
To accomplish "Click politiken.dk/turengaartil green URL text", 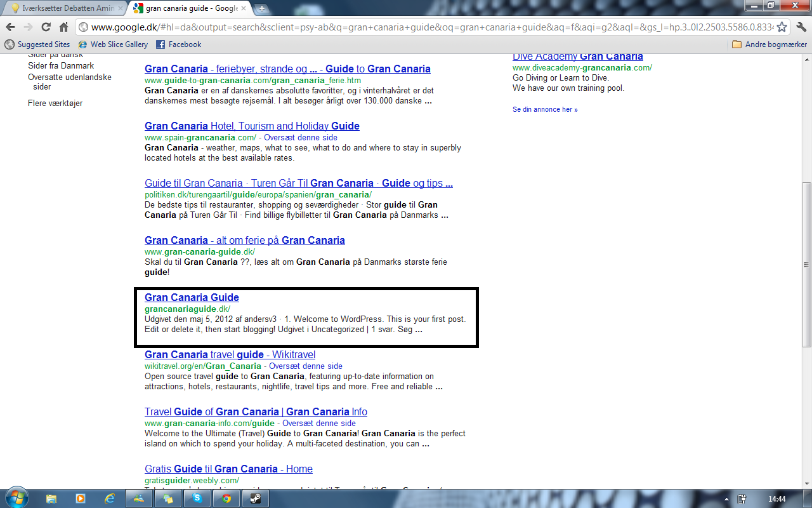I will click(258, 194).
